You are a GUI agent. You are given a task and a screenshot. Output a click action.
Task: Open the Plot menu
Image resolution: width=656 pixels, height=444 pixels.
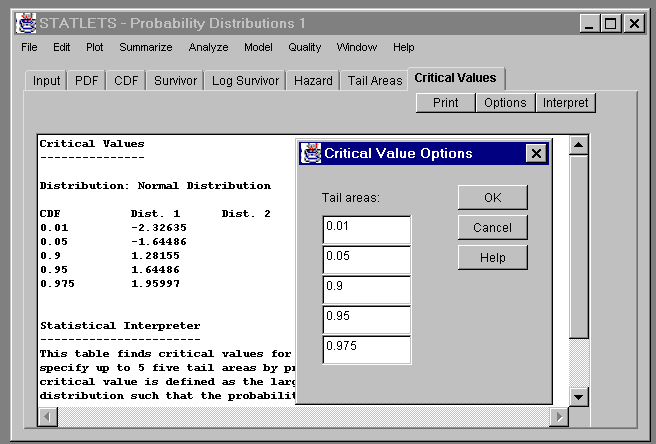(x=95, y=47)
